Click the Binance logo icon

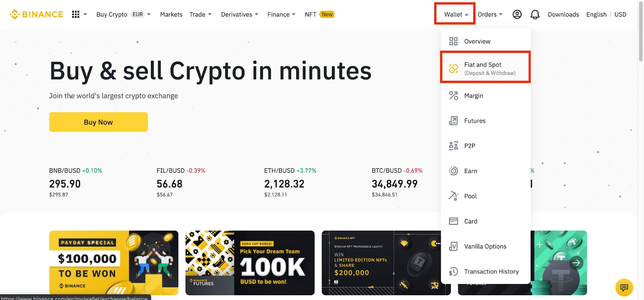click(x=15, y=14)
